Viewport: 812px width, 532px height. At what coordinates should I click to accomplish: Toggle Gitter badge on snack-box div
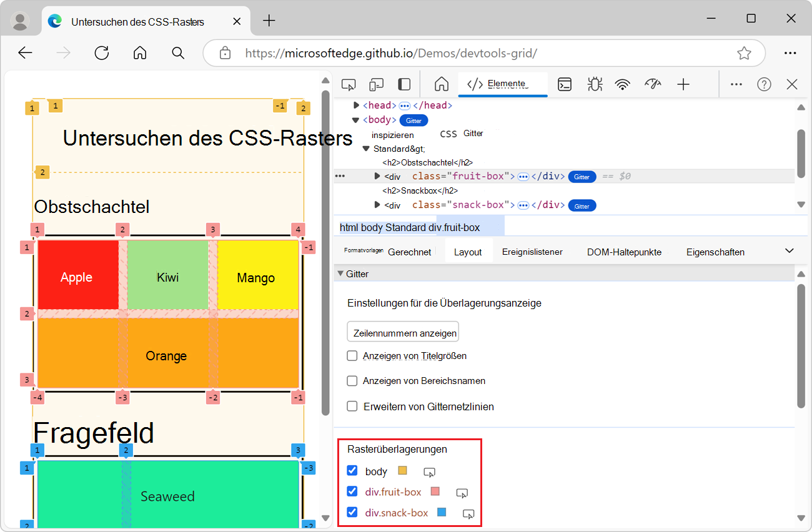tap(582, 205)
